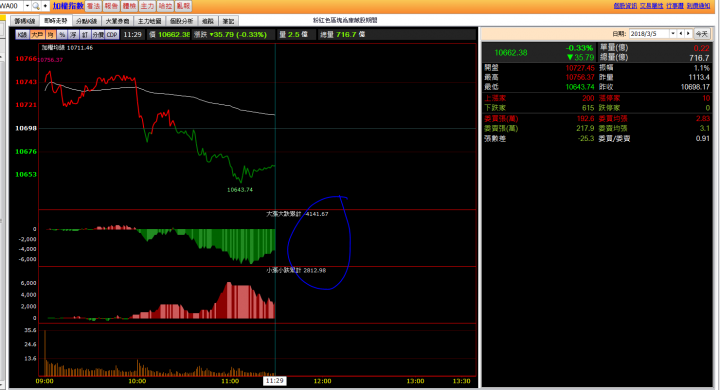
Task: Click the blue 加權指數 title text
Action: [x=68, y=6]
